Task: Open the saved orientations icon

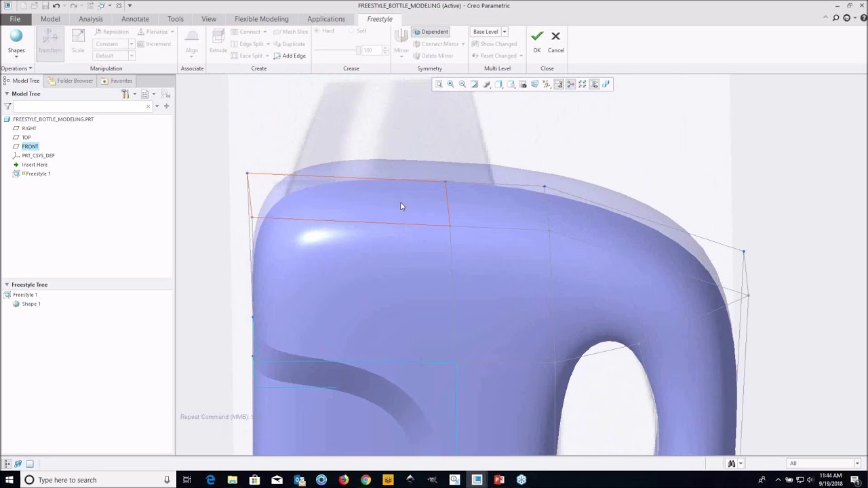Action: tap(511, 84)
